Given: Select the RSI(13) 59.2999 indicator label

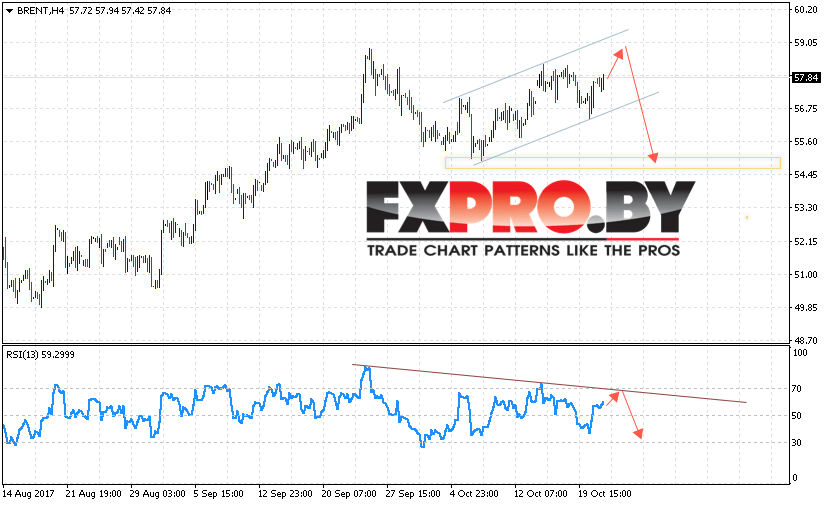Looking at the screenshot, I should [40, 355].
